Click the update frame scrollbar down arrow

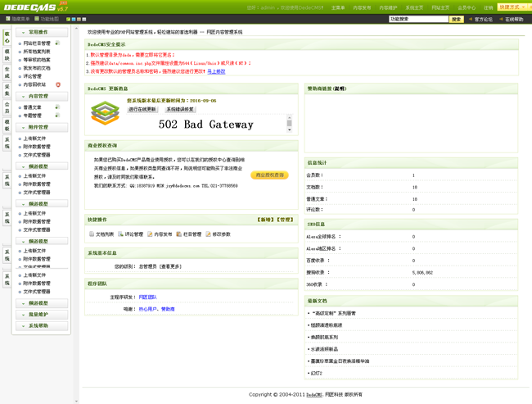click(290, 129)
